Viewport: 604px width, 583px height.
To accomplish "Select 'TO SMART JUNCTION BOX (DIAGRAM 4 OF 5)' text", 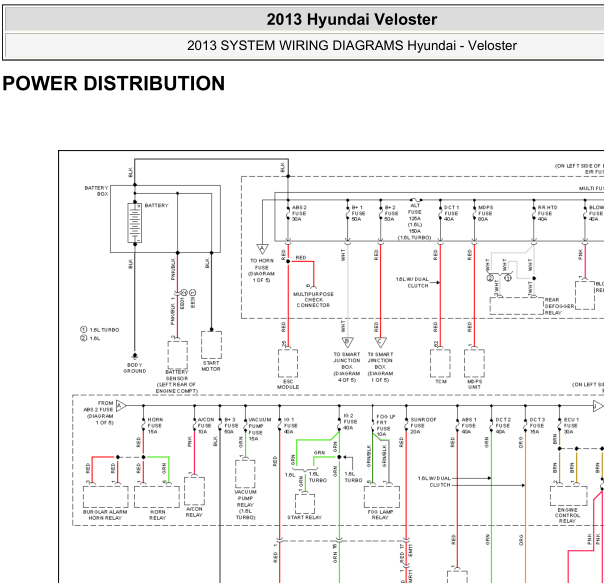I will pyautogui.click(x=347, y=367).
